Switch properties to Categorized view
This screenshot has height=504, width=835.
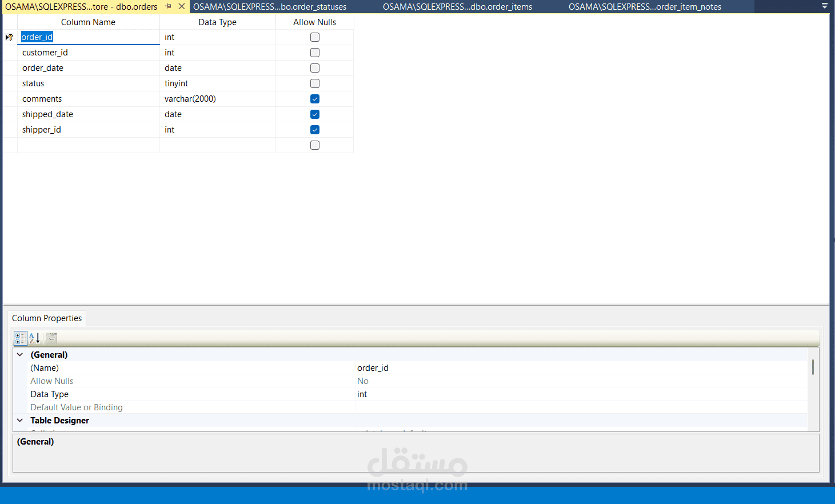click(x=21, y=338)
